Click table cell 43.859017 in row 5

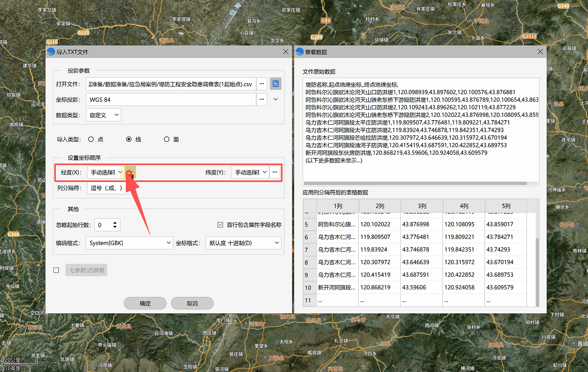506,224
